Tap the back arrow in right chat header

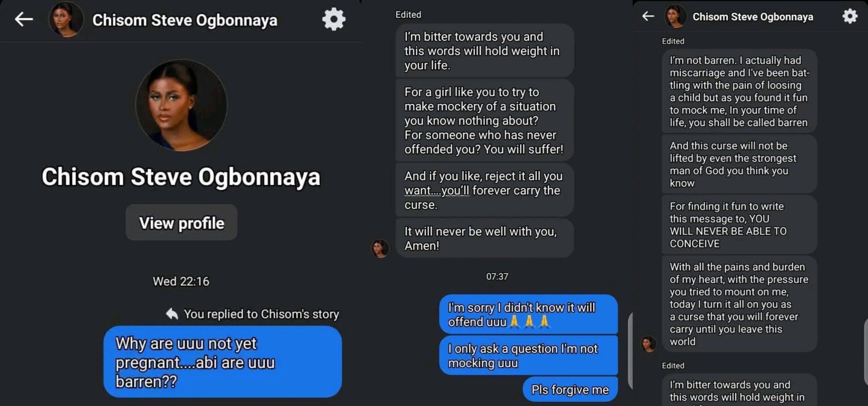648,16
